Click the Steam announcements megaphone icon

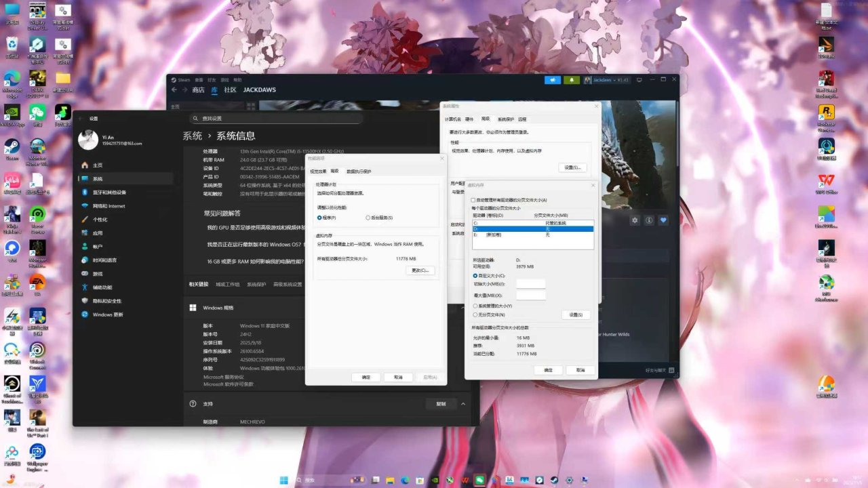[553, 80]
